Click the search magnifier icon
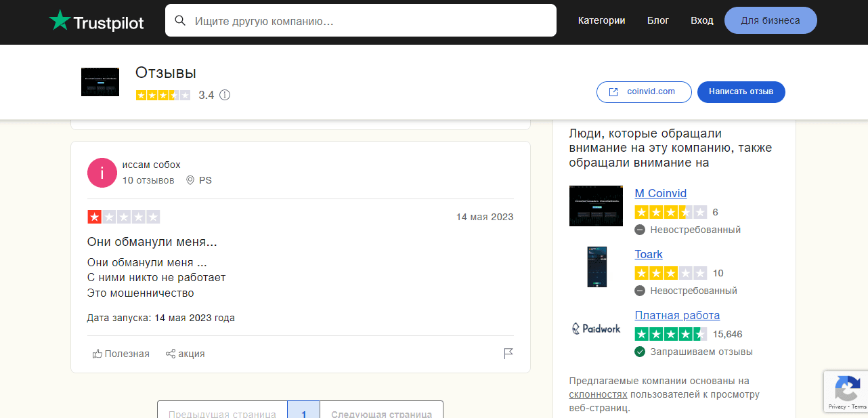This screenshot has height=418, width=868. coord(180,20)
